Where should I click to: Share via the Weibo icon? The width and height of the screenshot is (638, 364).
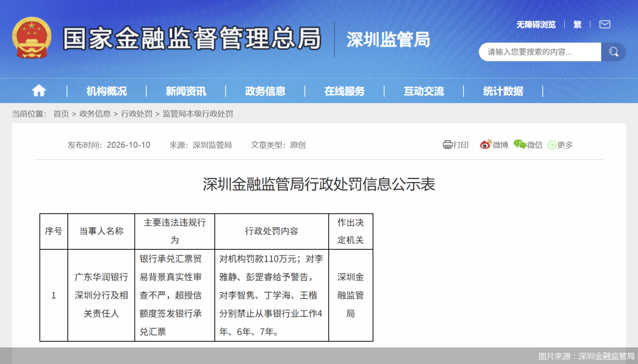(485, 145)
